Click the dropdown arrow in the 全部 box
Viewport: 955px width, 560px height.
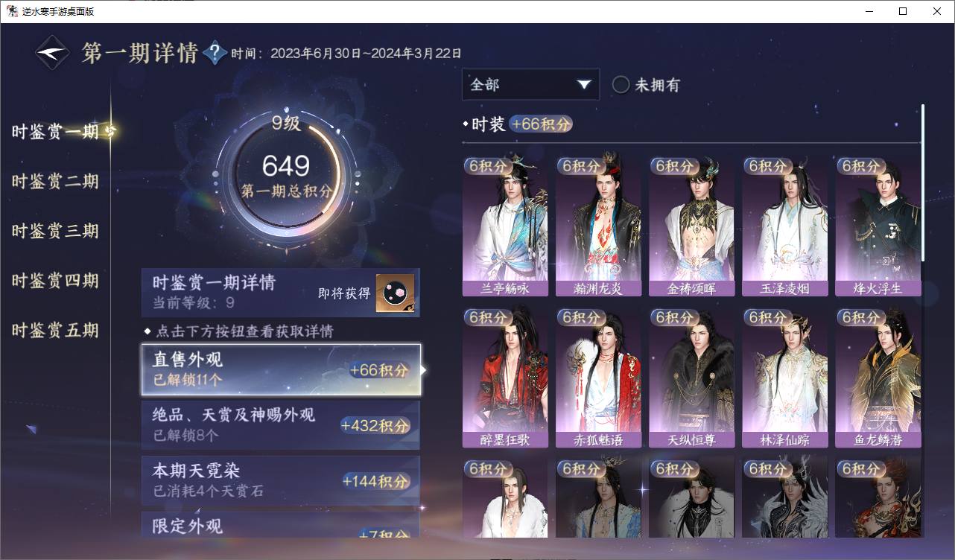pyautogui.click(x=583, y=85)
